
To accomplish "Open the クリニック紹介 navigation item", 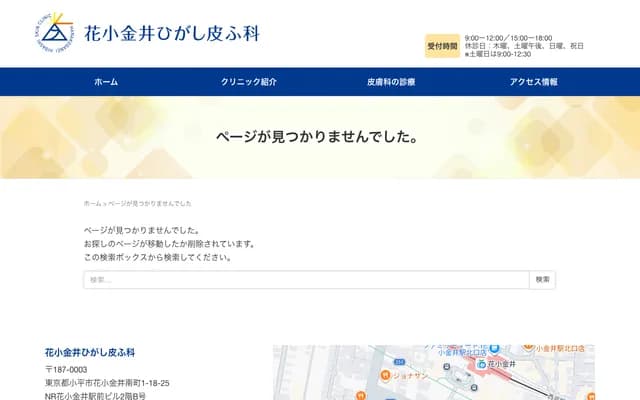I will (248, 82).
